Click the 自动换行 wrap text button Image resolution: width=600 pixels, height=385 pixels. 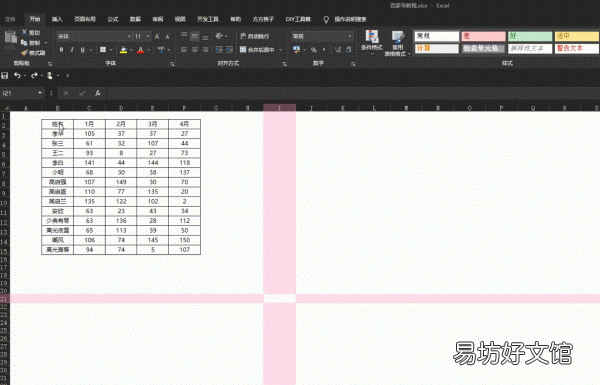[x=255, y=36]
